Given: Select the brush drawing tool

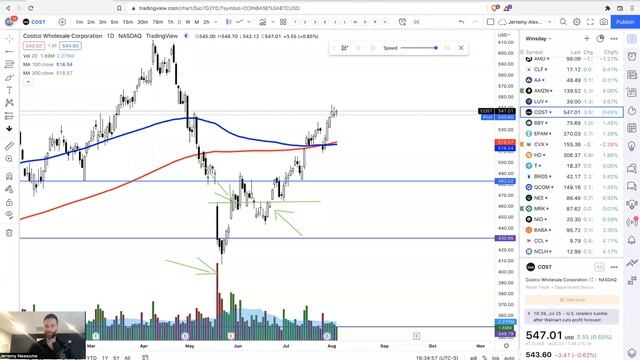Looking at the screenshot, I should 9,77.
